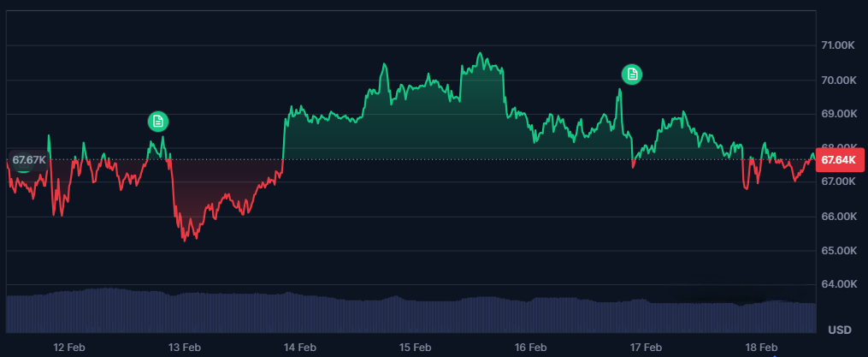Select the 71.00K axis label

(x=839, y=45)
